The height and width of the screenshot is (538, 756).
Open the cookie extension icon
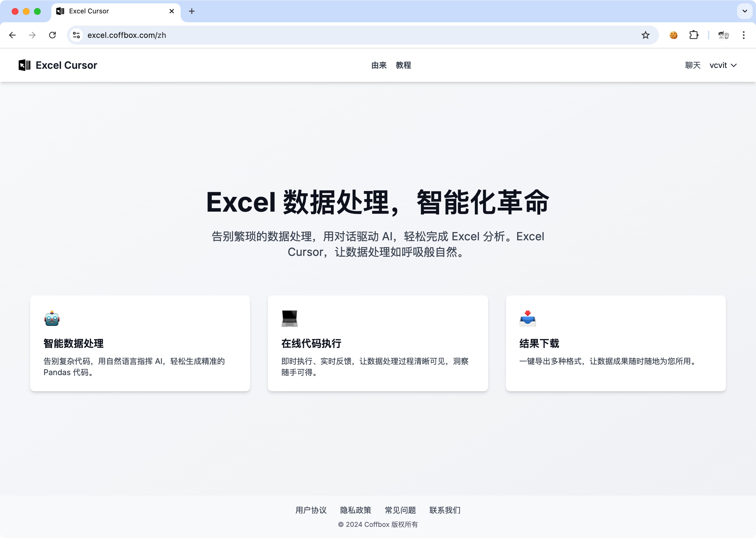pyautogui.click(x=673, y=35)
